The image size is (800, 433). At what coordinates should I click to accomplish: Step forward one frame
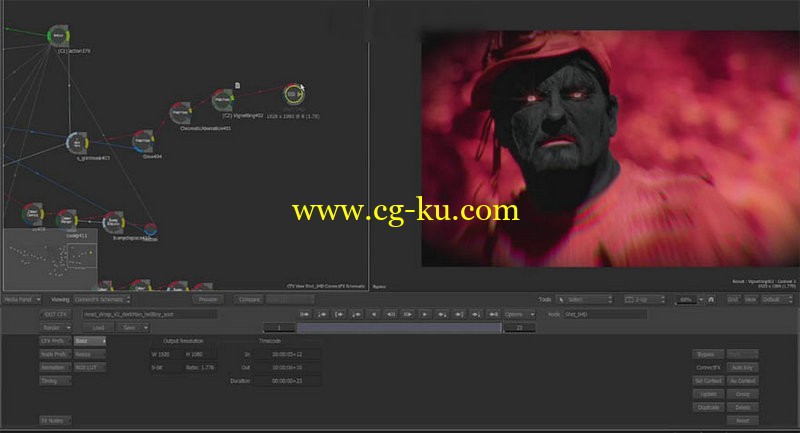(408, 314)
